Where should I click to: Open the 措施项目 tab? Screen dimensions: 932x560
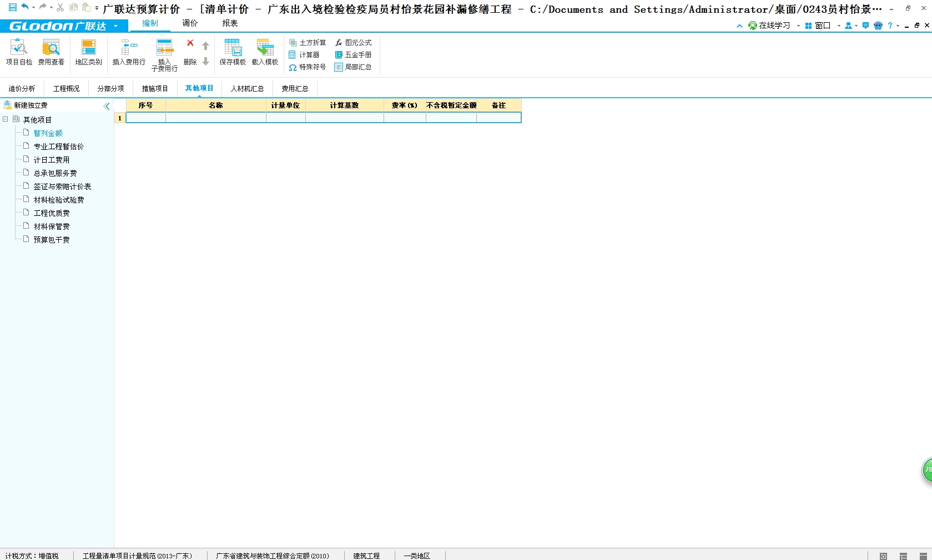(155, 89)
